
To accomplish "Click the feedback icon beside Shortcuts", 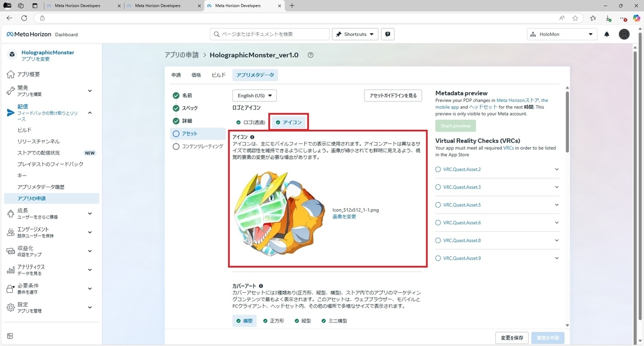I will [x=388, y=34].
